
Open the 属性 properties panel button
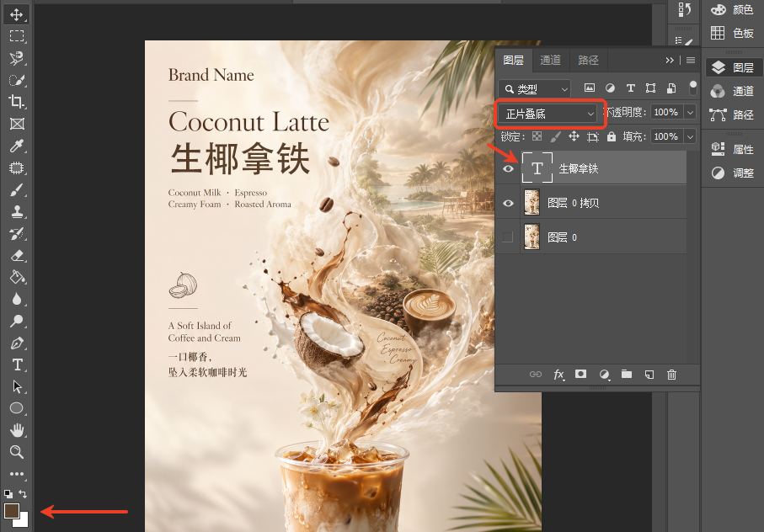tap(732, 149)
